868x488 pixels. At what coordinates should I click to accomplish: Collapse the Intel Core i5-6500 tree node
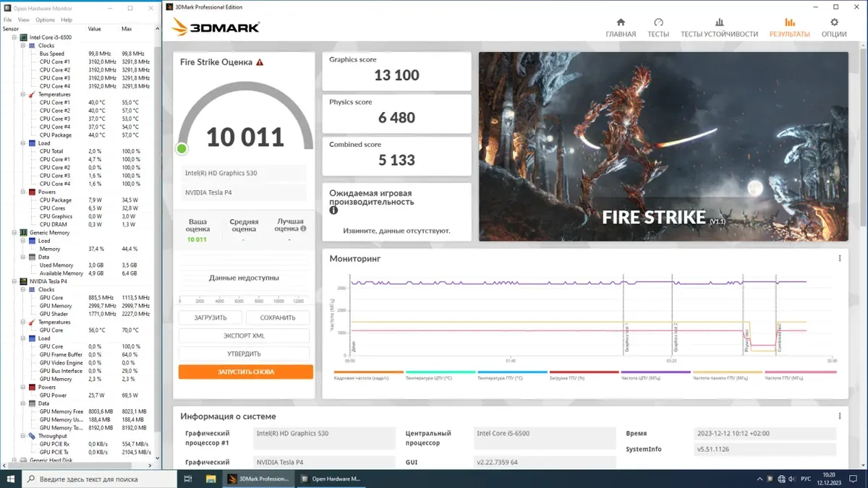[x=14, y=37]
